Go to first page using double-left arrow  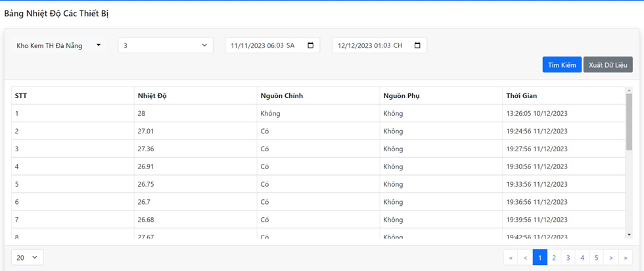(x=511, y=258)
